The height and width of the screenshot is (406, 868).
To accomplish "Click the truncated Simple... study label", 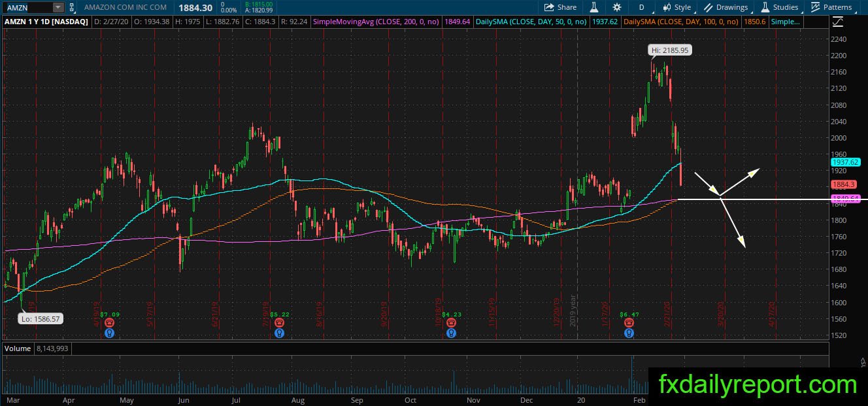I will pyautogui.click(x=784, y=22).
